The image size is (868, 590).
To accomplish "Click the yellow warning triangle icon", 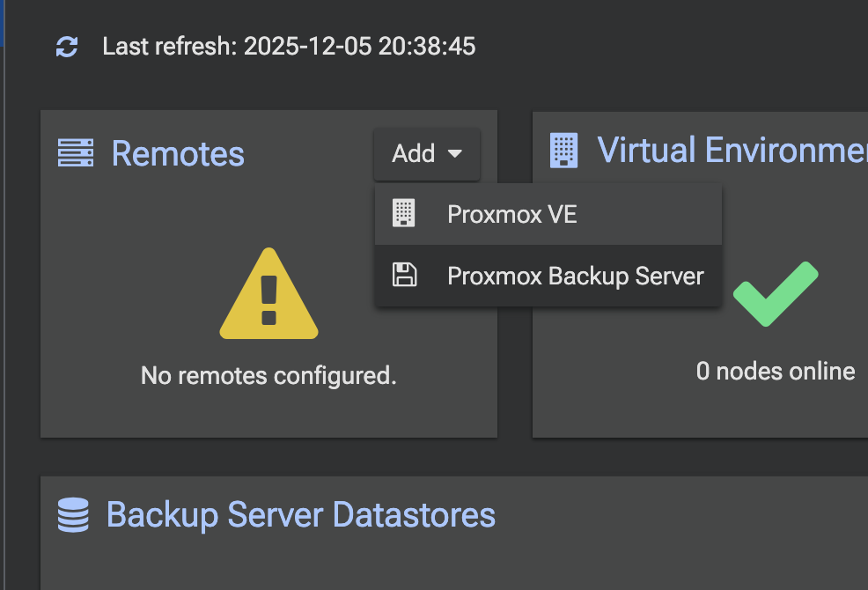I will (x=268, y=296).
